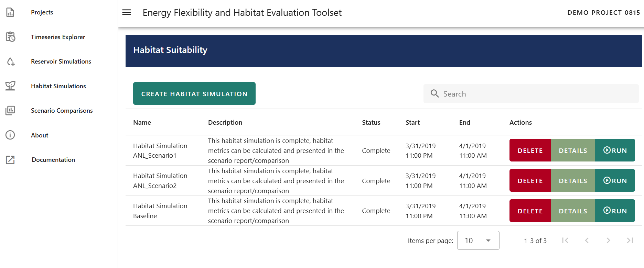Viewport: 644px width, 268px height.
Task: Click the Scenario Comparisons chart icon
Action: click(x=10, y=111)
